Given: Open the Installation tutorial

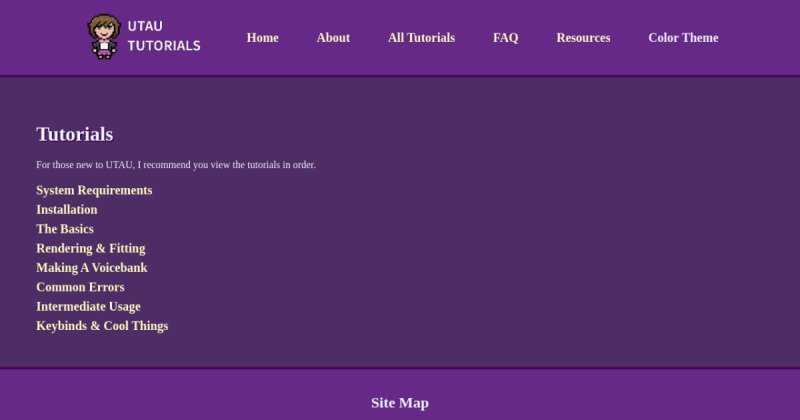Looking at the screenshot, I should tap(67, 210).
